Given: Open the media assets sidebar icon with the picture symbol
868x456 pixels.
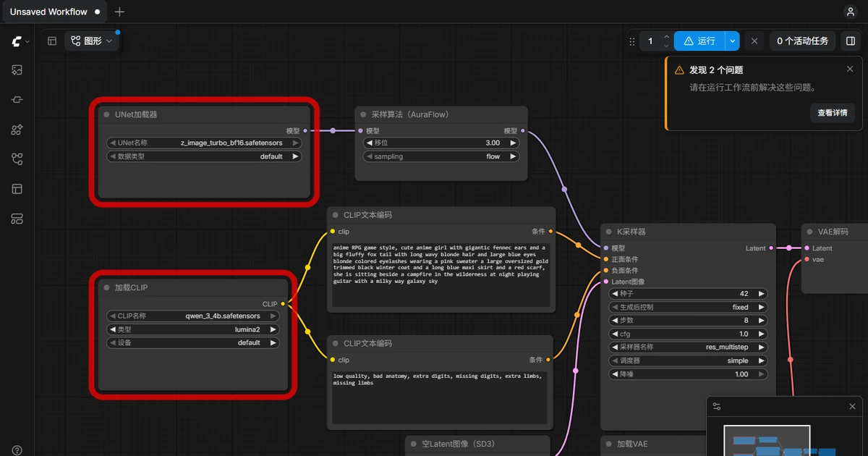Looking at the screenshot, I should (x=17, y=70).
